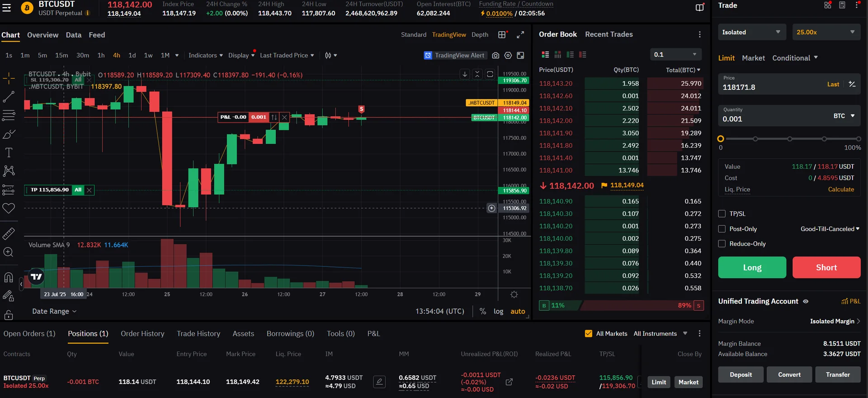Toggle lock all drawings icon
Screen dimensions: 868x398
9,315
